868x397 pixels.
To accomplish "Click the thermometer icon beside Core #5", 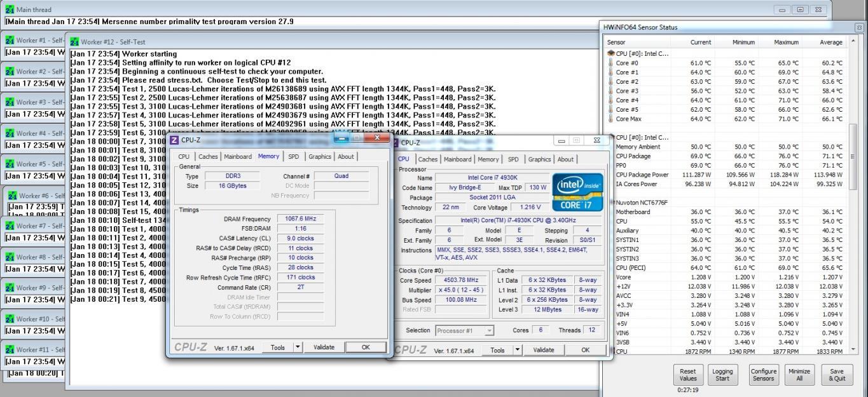I will 611,109.
